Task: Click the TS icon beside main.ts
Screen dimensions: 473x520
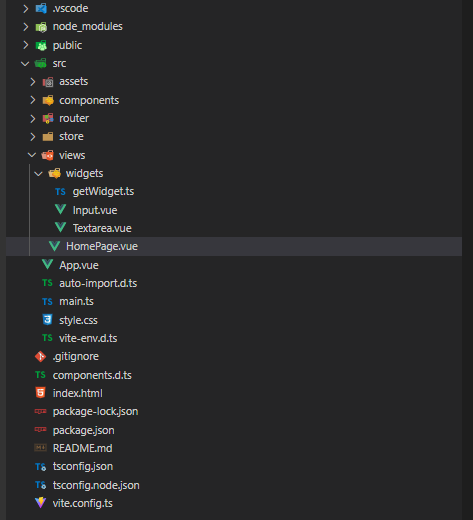Action: point(47,302)
